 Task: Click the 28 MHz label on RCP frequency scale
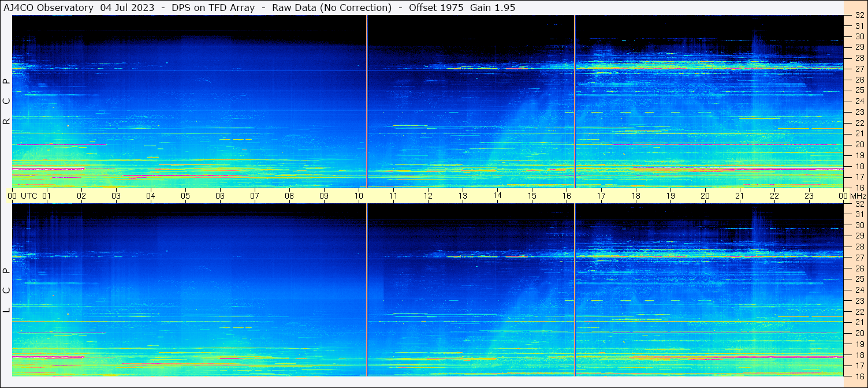coord(859,58)
